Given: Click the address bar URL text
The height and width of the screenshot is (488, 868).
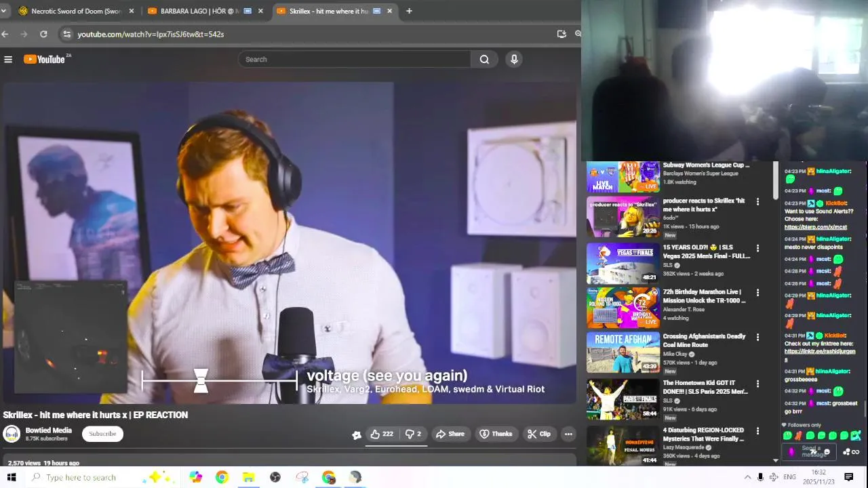Looking at the screenshot, I should 151,34.
